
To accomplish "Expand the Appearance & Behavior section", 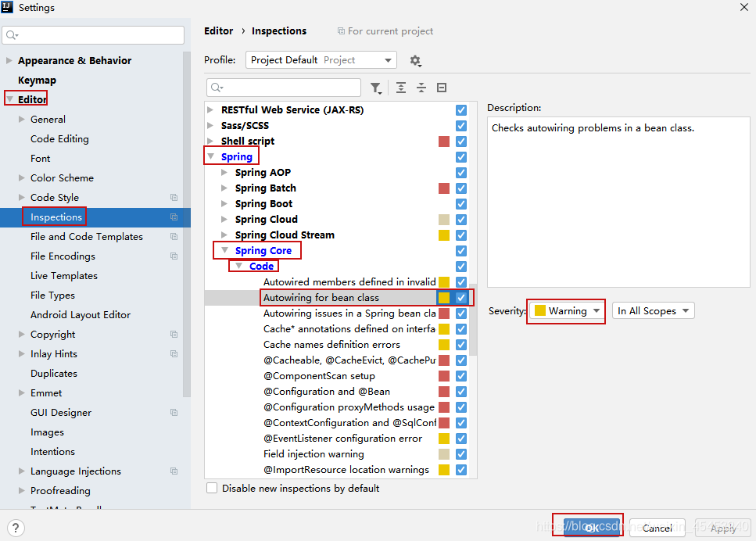I will point(9,61).
